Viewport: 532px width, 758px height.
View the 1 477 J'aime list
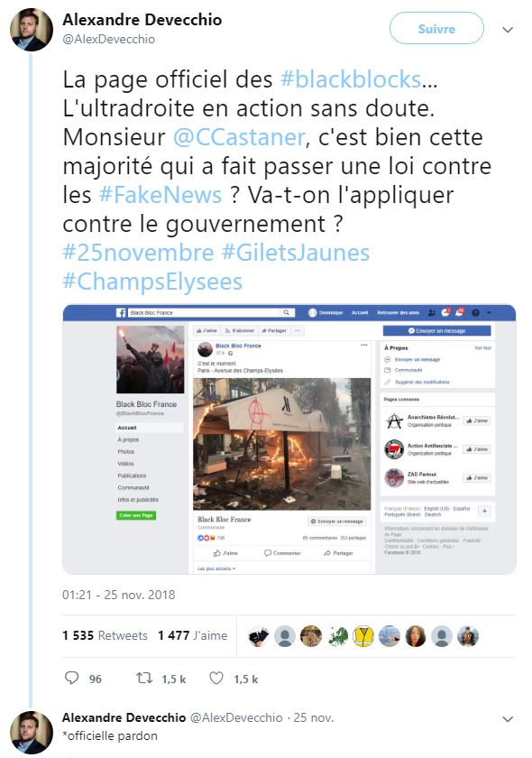(x=192, y=635)
